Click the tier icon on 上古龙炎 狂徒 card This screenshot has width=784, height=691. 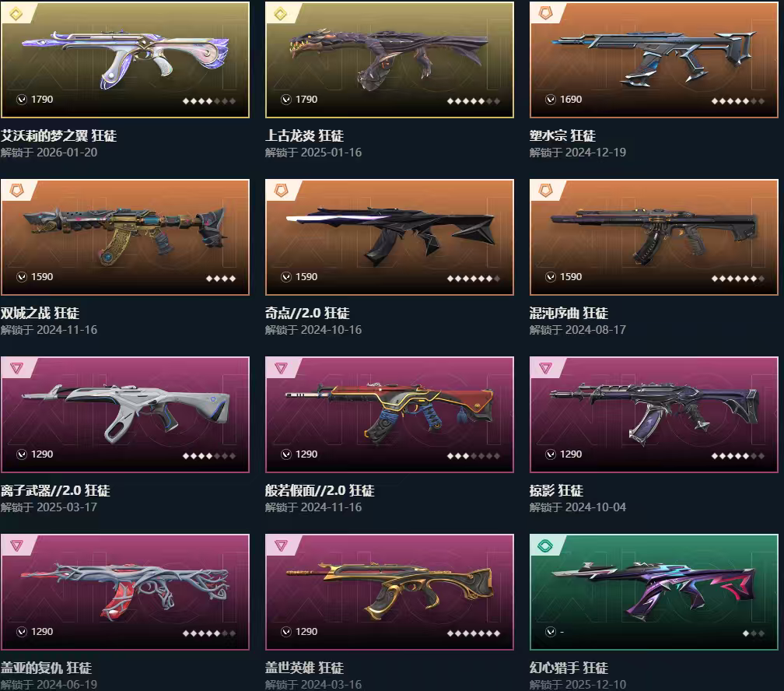[x=281, y=14]
